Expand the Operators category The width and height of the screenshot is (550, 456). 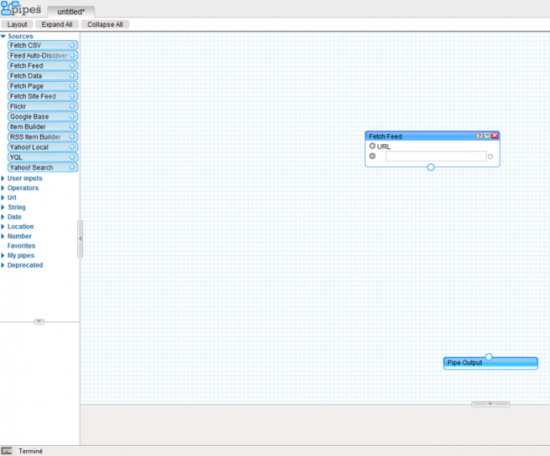[3, 188]
